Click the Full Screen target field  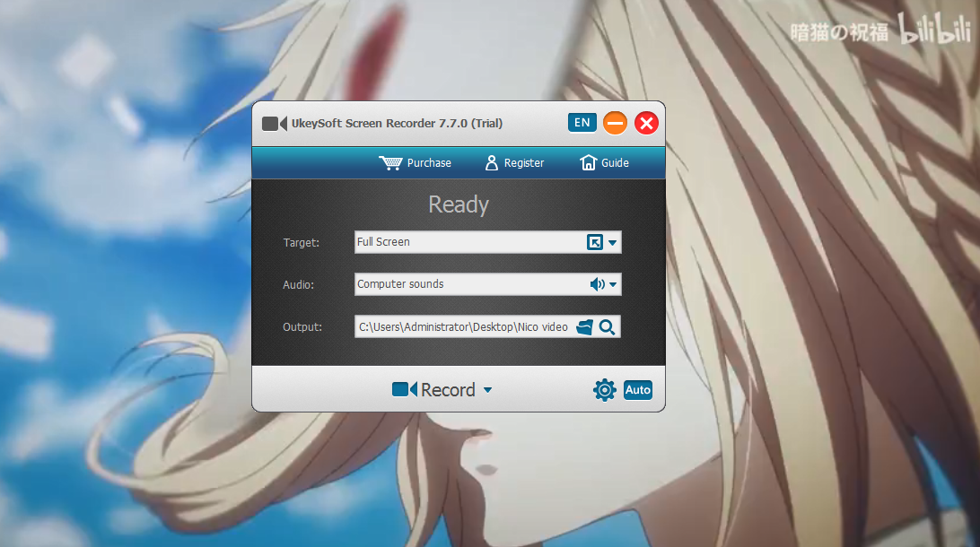pyautogui.click(x=467, y=242)
